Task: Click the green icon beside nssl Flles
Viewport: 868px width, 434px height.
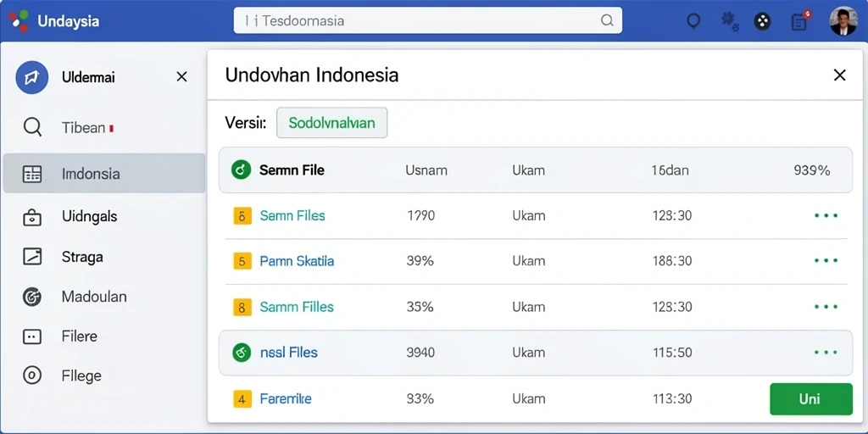Action: click(241, 352)
